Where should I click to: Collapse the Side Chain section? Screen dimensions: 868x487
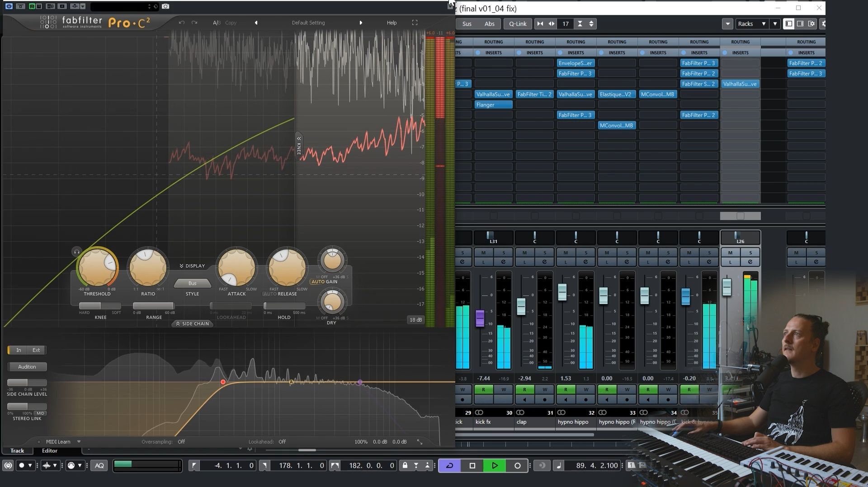click(x=193, y=324)
